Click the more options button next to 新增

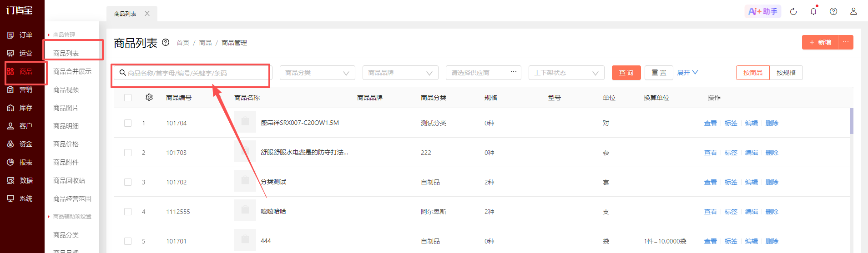[846, 42]
